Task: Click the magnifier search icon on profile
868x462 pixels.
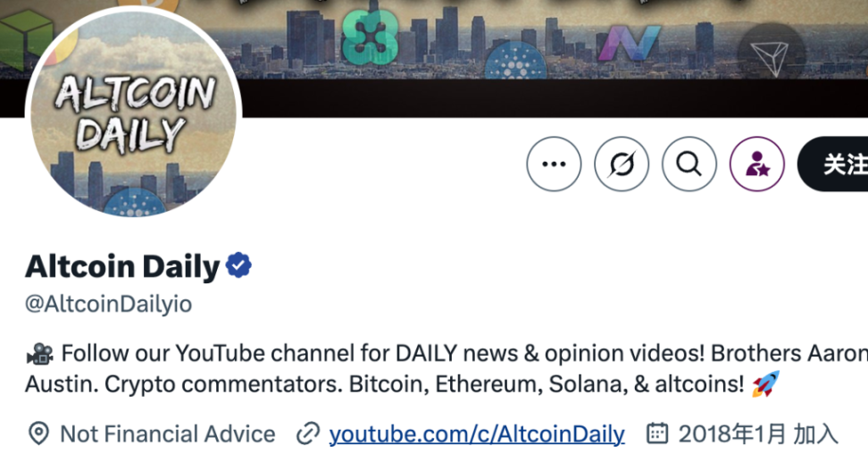Action: [689, 164]
